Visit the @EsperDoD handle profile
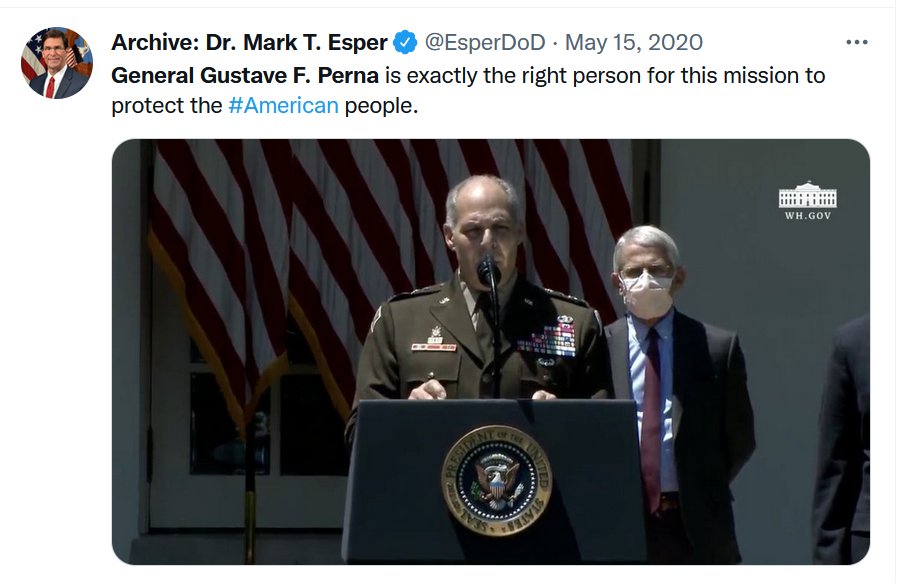Image resolution: width=915 pixels, height=583 pixels. point(485,43)
